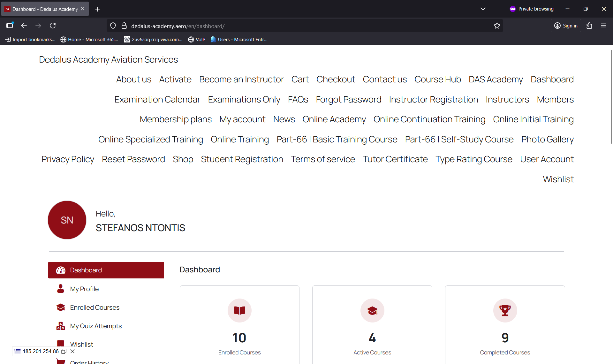
Task: Go to Enrolled Courses sidebar item
Action: [x=95, y=307]
